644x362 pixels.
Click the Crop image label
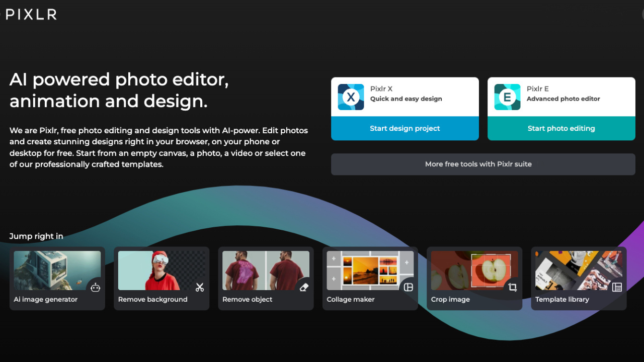coord(450,300)
